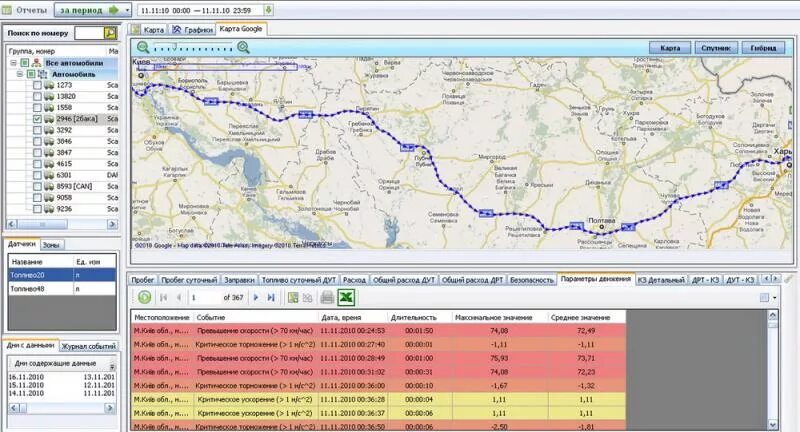
Task: Go to next report page
Action: 256,297
